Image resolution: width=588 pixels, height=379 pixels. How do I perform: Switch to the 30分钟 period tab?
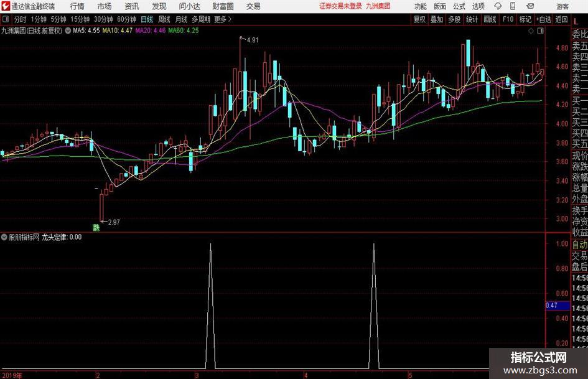(103, 19)
